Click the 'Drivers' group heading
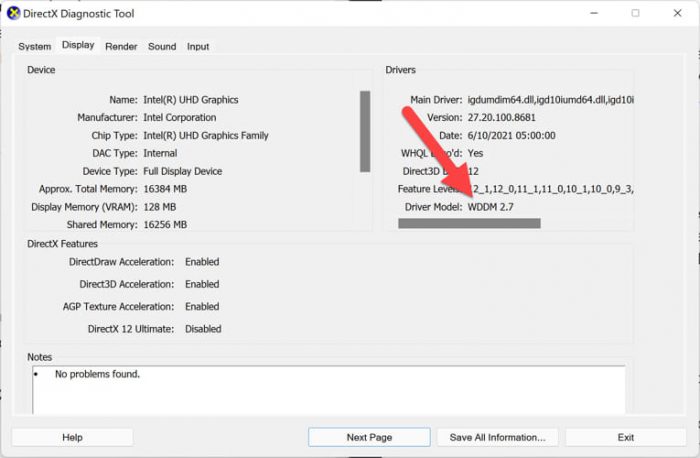 (400, 70)
